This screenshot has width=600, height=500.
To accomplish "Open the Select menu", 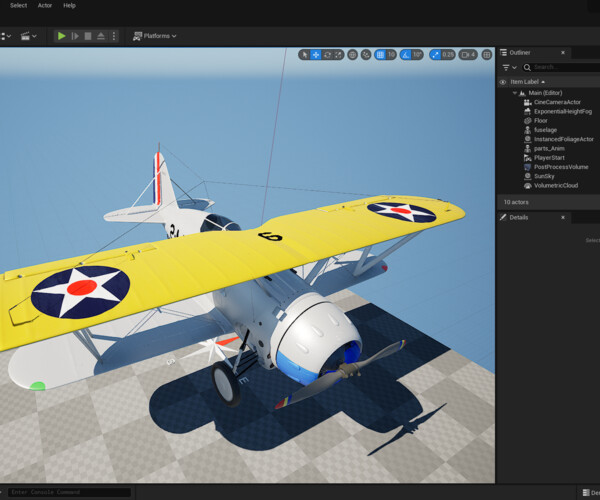I will (x=18, y=5).
